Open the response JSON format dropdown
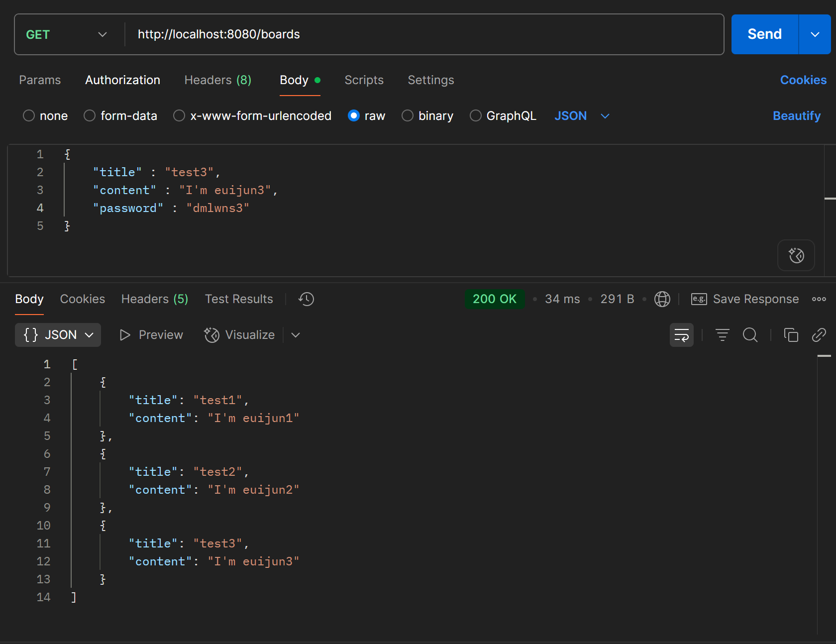 (x=58, y=335)
